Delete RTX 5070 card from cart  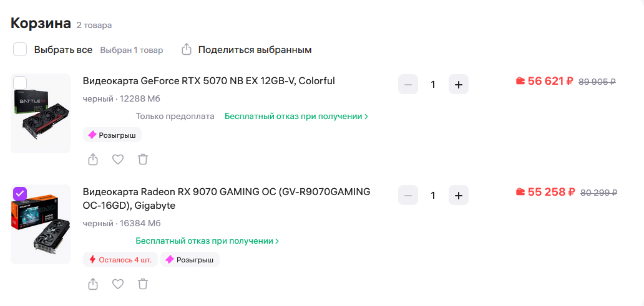(143, 160)
